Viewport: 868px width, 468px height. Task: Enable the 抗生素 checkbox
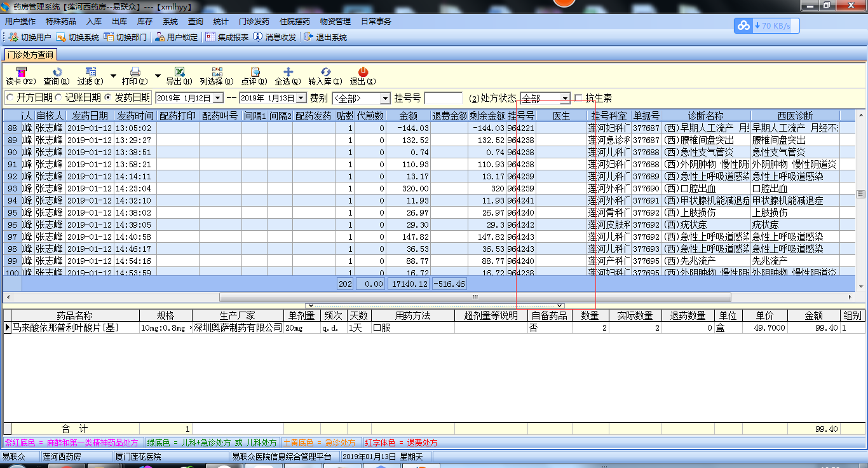click(578, 98)
